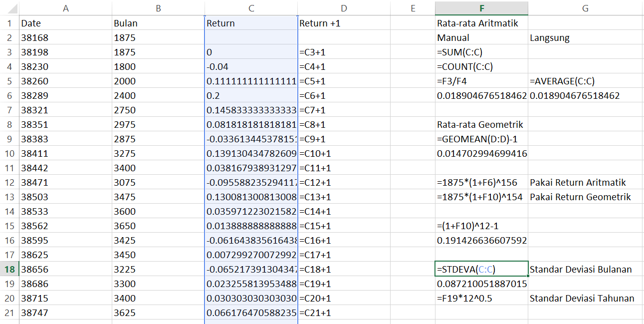Click row 1 header
The image size is (644, 324).
coord(9,23)
